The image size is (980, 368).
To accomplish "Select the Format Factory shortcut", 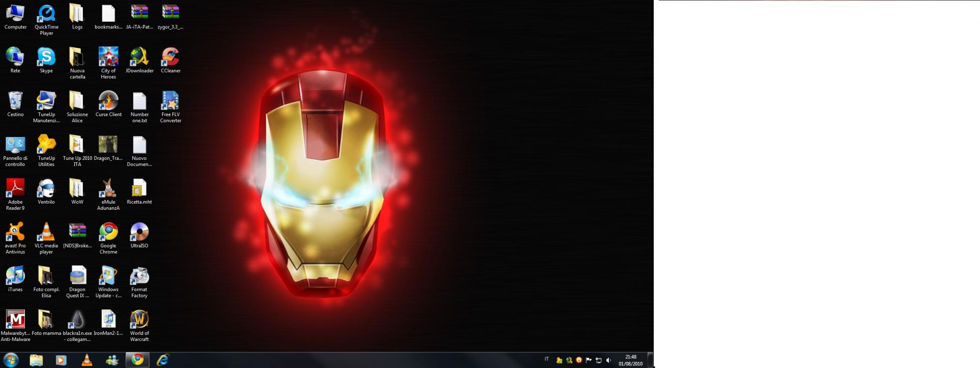I will (139, 283).
